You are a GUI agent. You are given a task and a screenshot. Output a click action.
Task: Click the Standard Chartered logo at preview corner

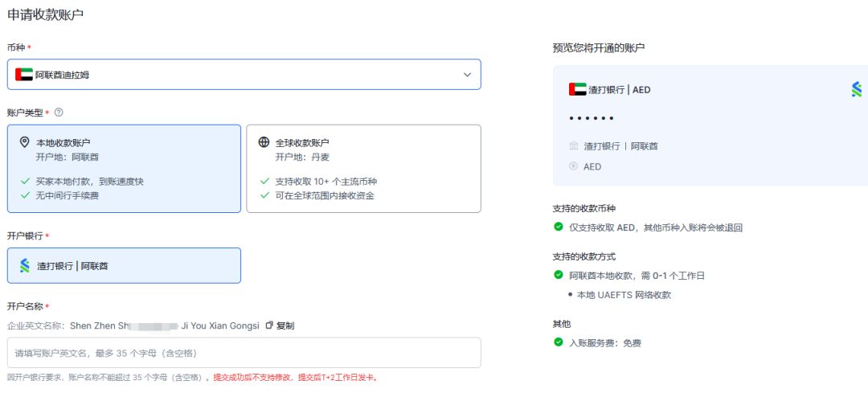pyautogui.click(x=857, y=89)
